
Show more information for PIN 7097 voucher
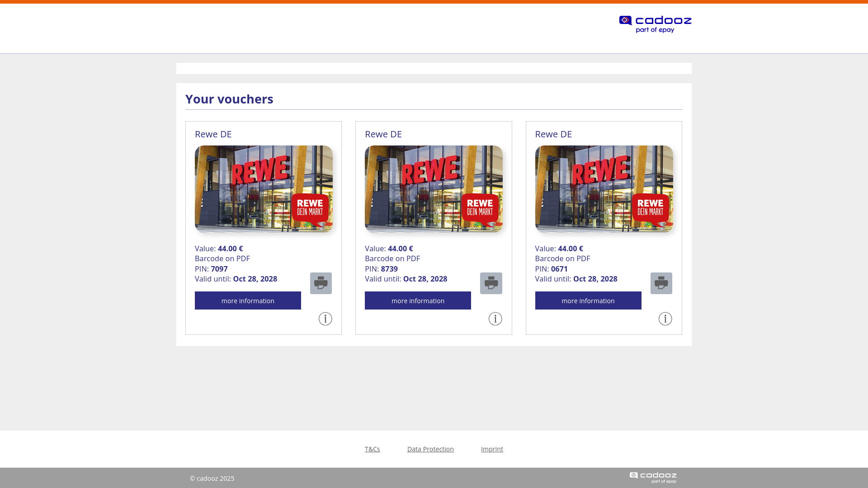[x=248, y=300]
